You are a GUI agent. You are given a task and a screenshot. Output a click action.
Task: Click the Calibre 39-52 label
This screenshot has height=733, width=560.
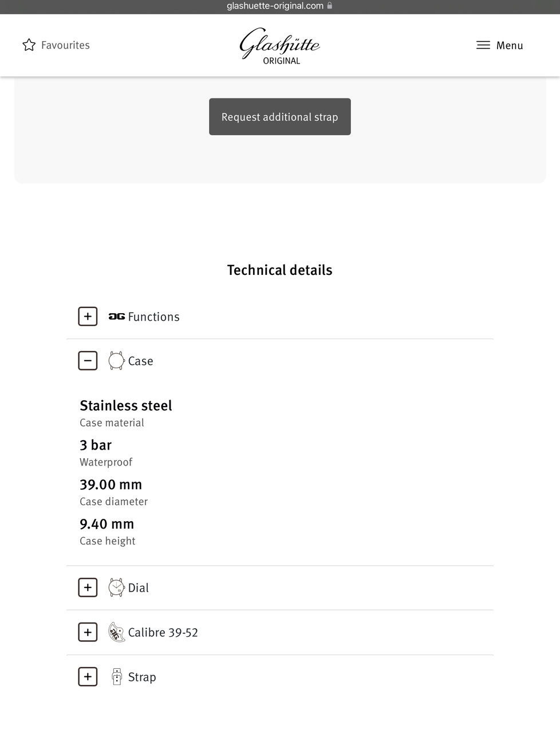coord(163,632)
